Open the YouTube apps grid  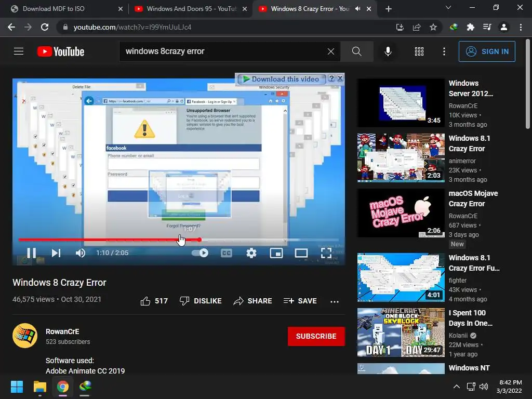419,51
